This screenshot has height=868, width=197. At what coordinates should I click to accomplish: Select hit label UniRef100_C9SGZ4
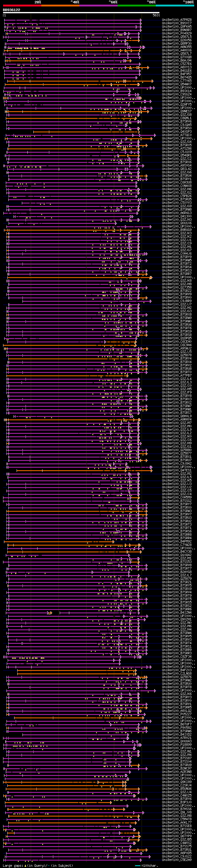177,94
